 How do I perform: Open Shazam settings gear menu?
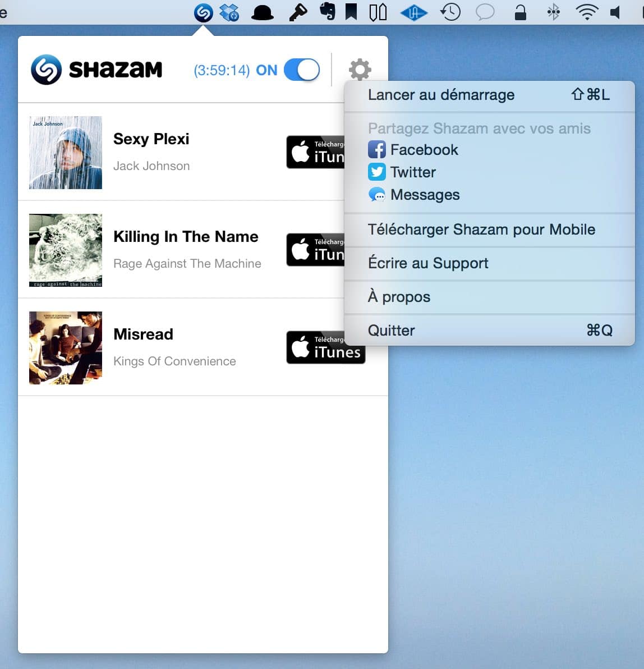click(x=360, y=70)
